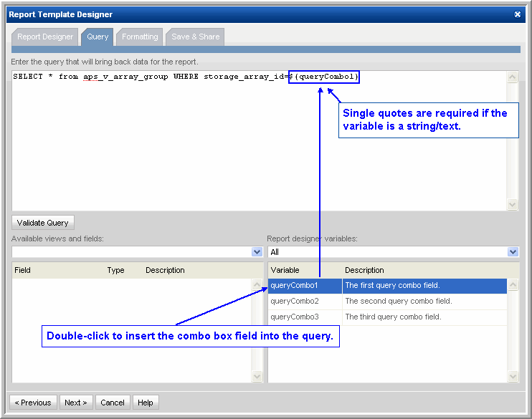The height and width of the screenshot is (419, 532).
Task: Click the Variable column header
Action: tap(285, 270)
